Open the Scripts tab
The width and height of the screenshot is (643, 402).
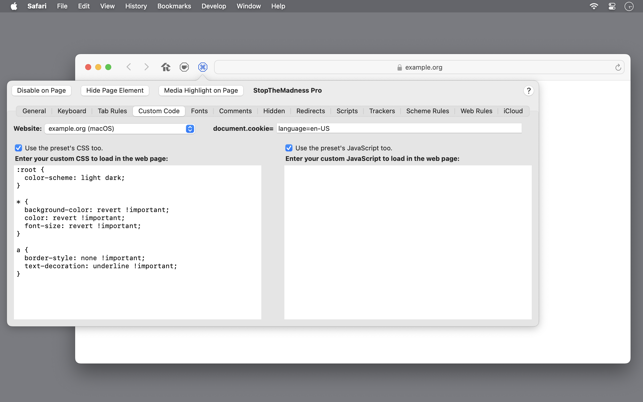(347, 111)
